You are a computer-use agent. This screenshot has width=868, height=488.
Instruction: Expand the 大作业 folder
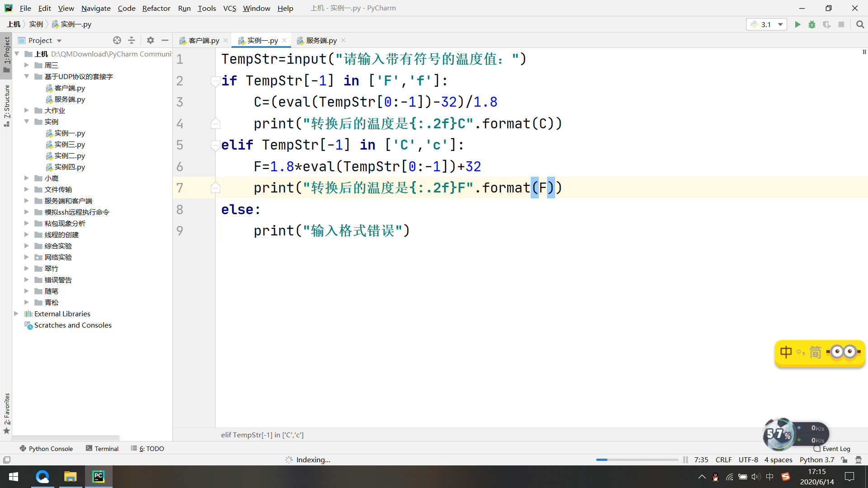coord(27,110)
